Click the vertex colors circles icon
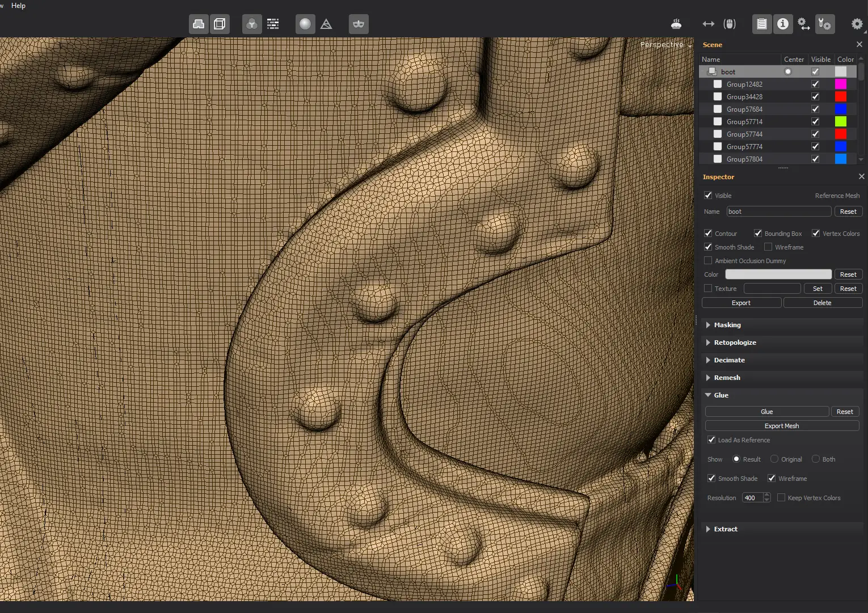This screenshot has width=868, height=613. [x=252, y=24]
